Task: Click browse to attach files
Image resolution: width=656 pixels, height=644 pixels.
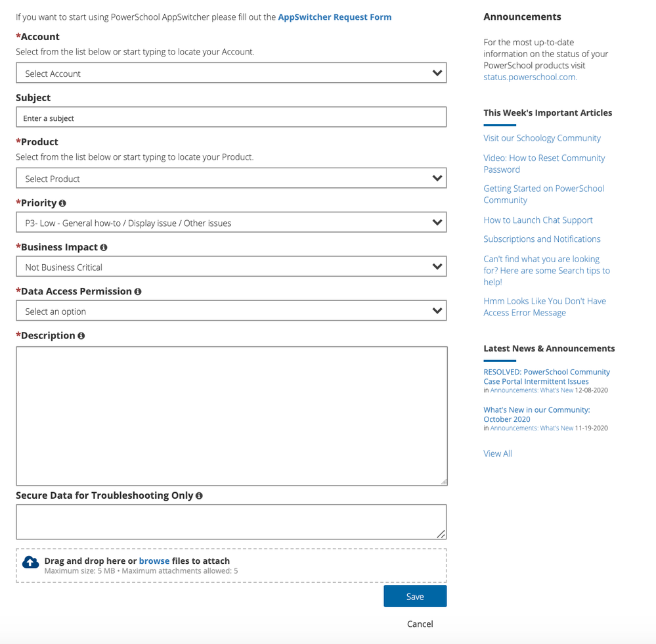Action: (154, 561)
